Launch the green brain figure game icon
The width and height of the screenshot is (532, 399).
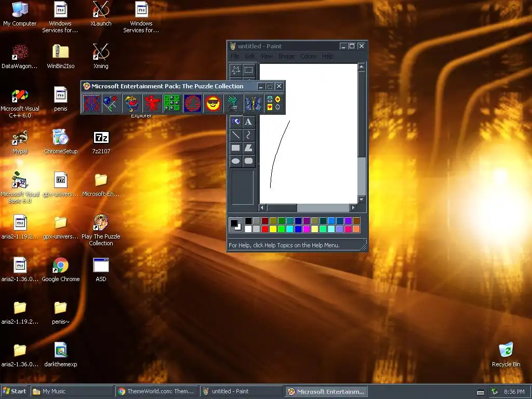click(233, 103)
